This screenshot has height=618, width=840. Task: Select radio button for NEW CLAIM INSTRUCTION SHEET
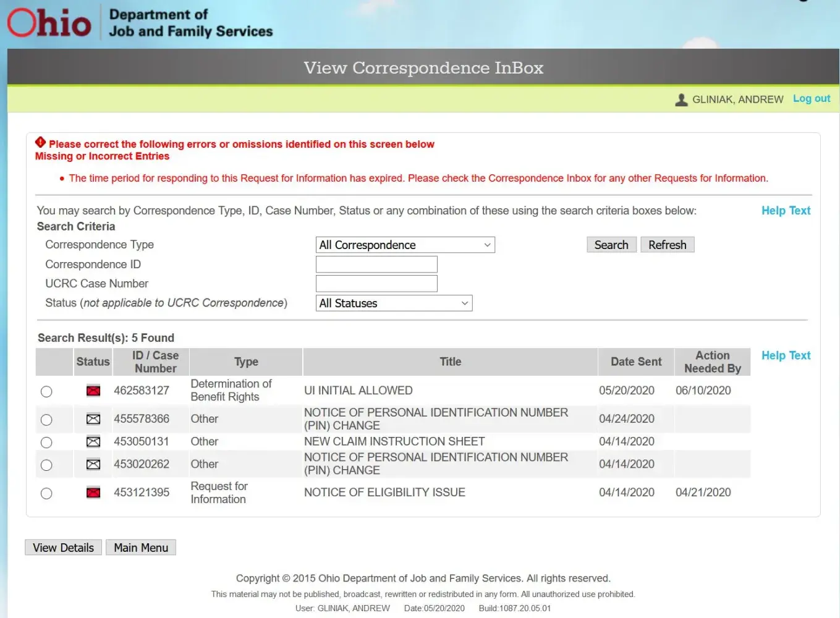tap(46, 442)
